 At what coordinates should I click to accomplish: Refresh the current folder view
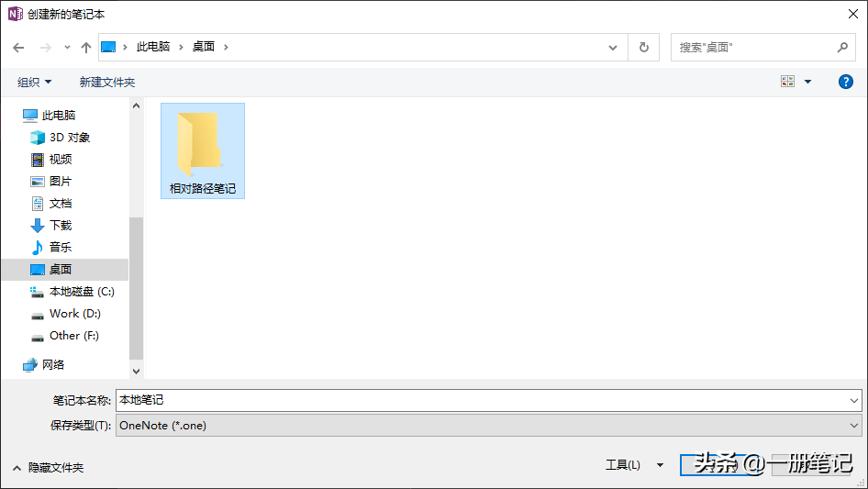tap(644, 48)
